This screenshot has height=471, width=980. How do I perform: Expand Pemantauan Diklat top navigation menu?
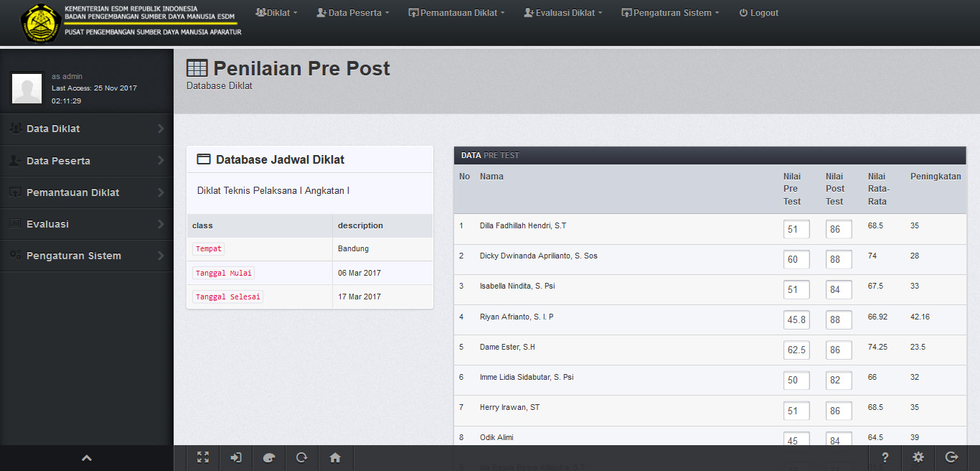(x=457, y=13)
